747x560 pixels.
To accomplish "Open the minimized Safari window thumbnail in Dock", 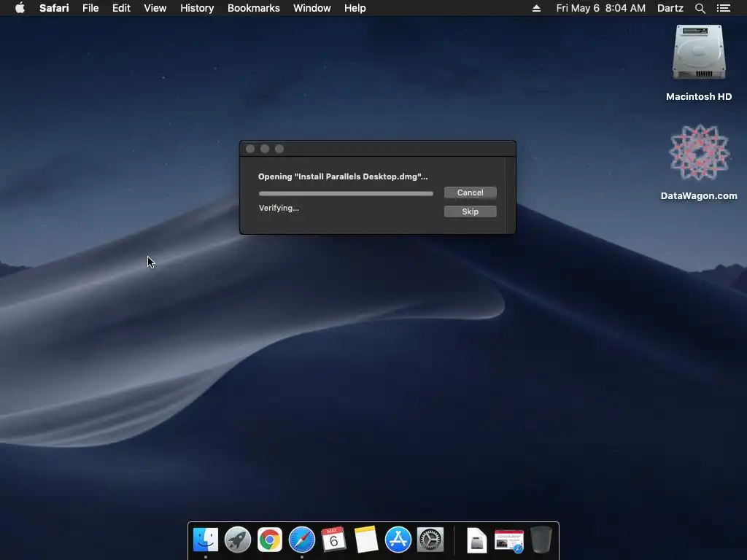I will (508, 540).
